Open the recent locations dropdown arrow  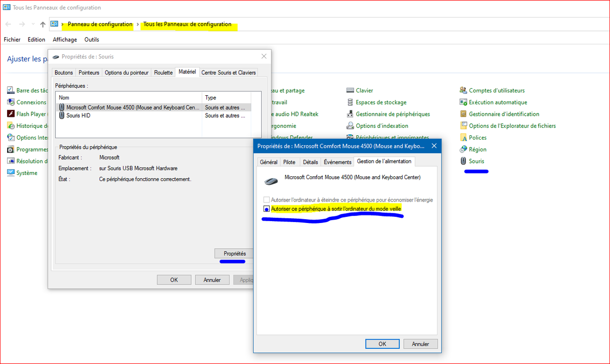(33, 24)
